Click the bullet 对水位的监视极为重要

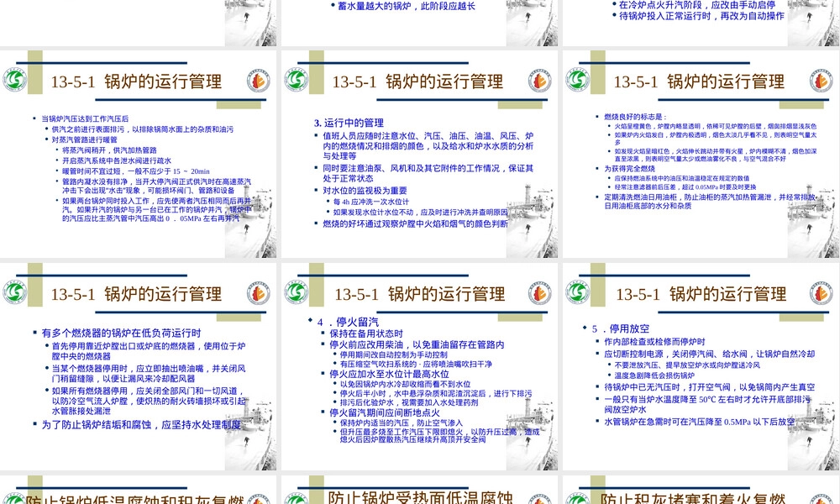tap(365, 190)
